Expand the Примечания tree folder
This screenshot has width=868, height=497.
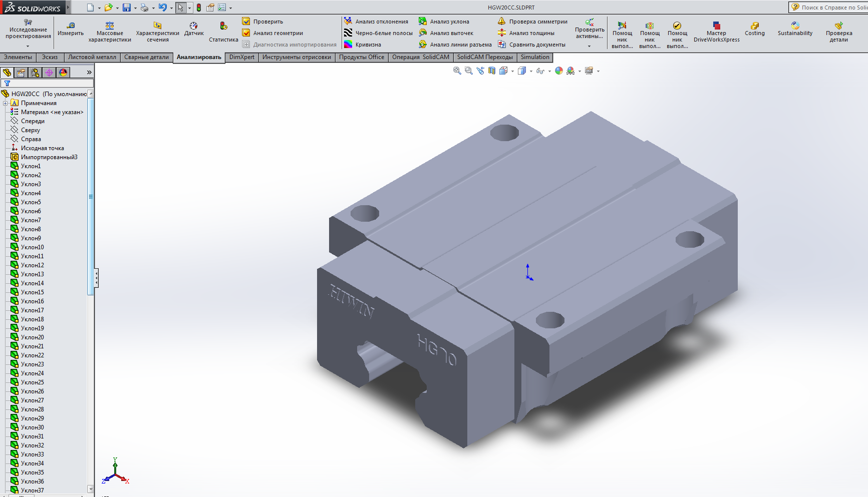pyautogui.click(x=6, y=103)
